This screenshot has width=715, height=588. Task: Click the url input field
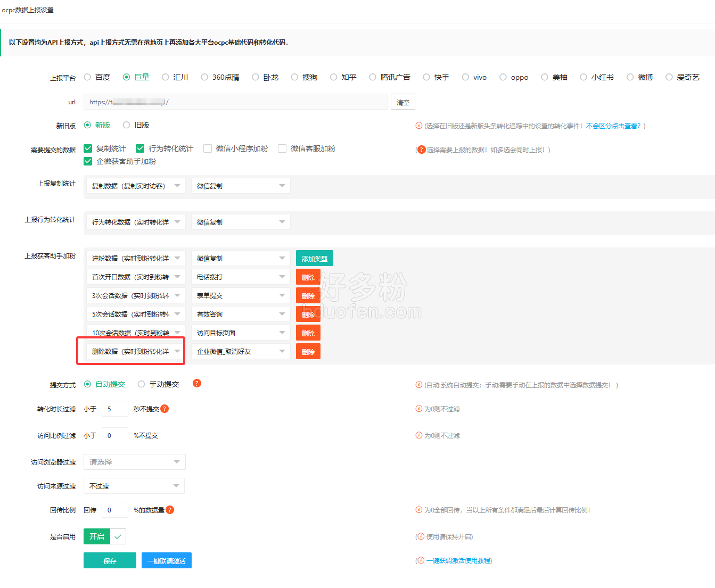click(236, 102)
